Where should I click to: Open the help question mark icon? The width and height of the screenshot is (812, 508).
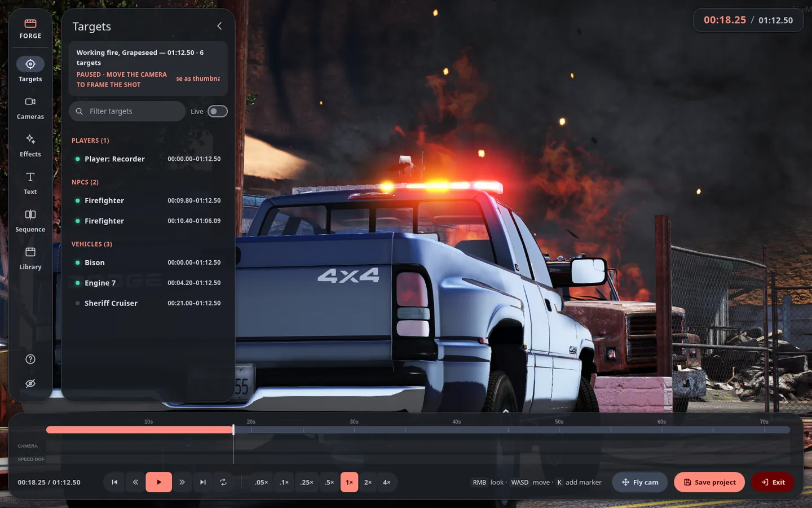point(30,359)
